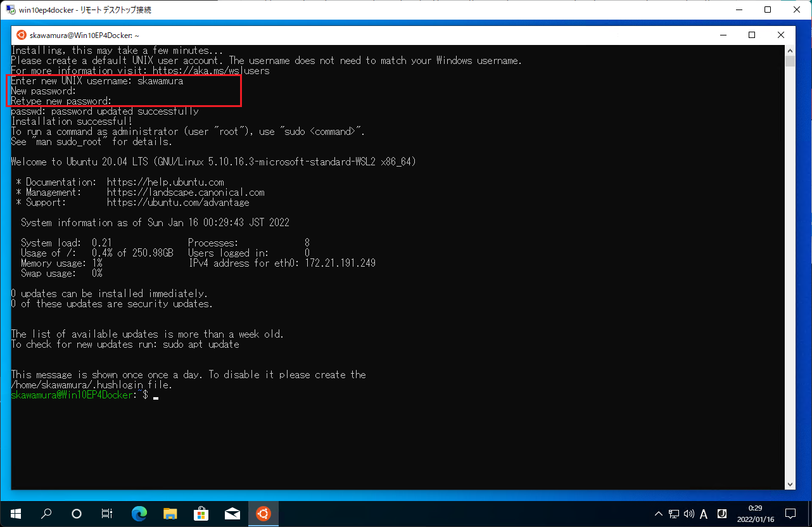Open Task View from the taskbar
Image resolution: width=812 pixels, height=527 pixels.
click(106, 514)
